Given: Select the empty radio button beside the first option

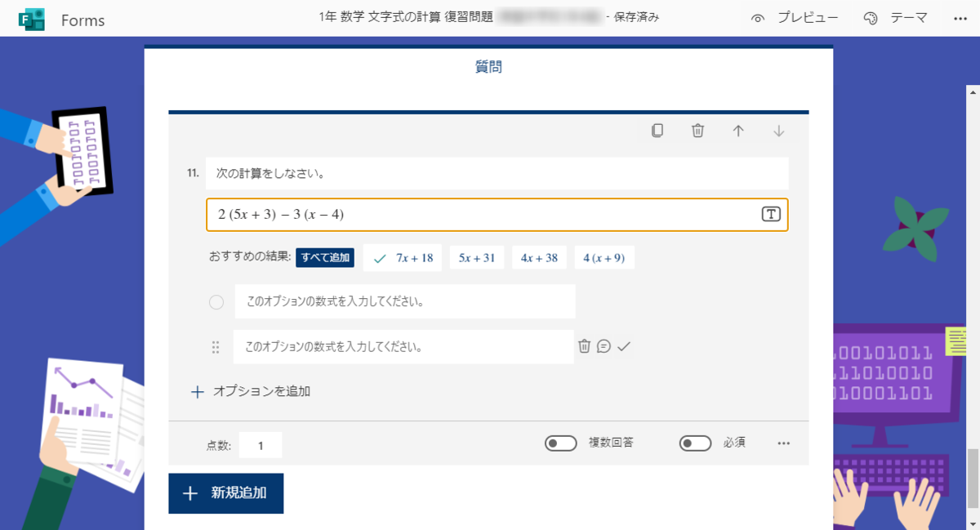Looking at the screenshot, I should [x=216, y=302].
